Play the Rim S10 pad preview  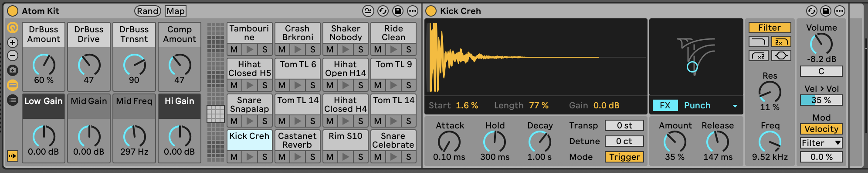point(346,157)
